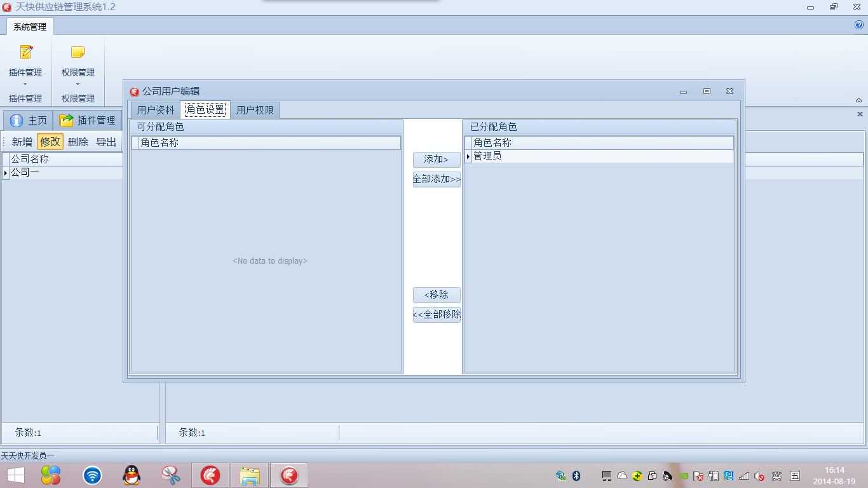Click the Bluetooth tray icon
868x488 pixels.
pos(576,475)
